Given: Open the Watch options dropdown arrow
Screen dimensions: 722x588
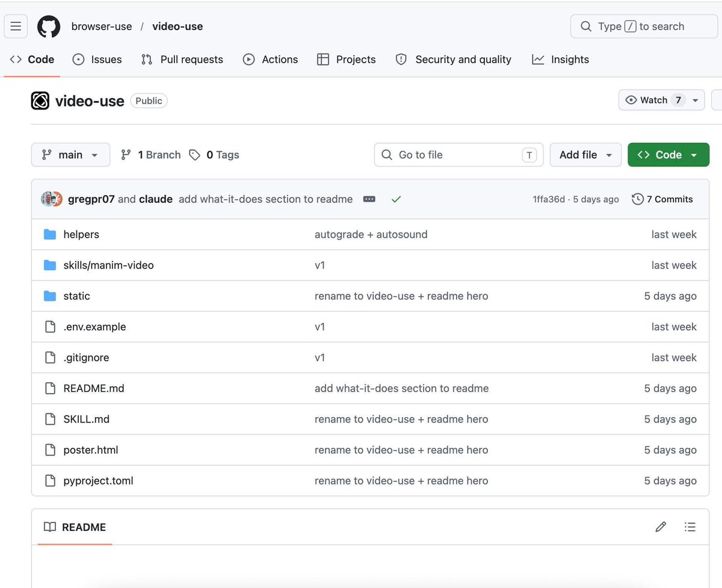Looking at the screenshot, I should pos(696,100).
